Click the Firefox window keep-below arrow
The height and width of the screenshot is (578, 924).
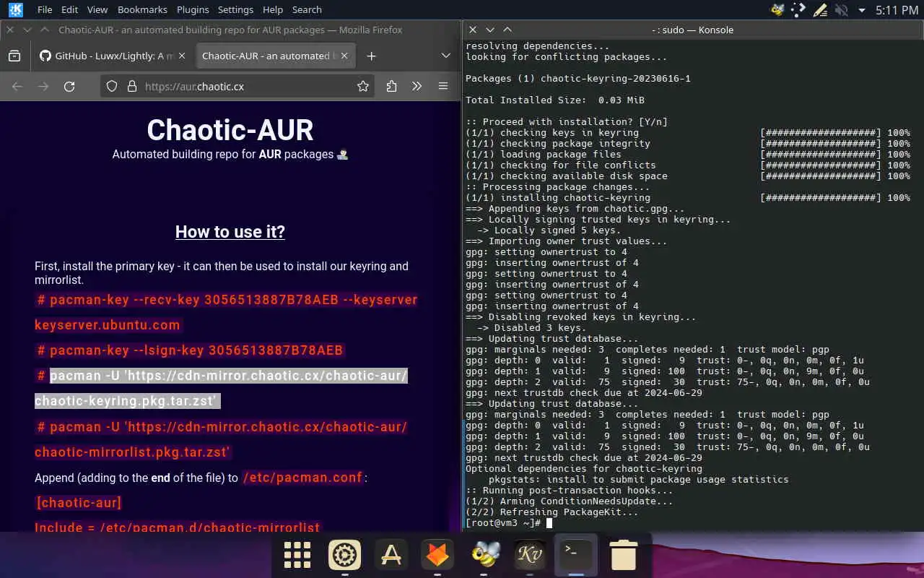pyautogui.click(x=27, y=30)
